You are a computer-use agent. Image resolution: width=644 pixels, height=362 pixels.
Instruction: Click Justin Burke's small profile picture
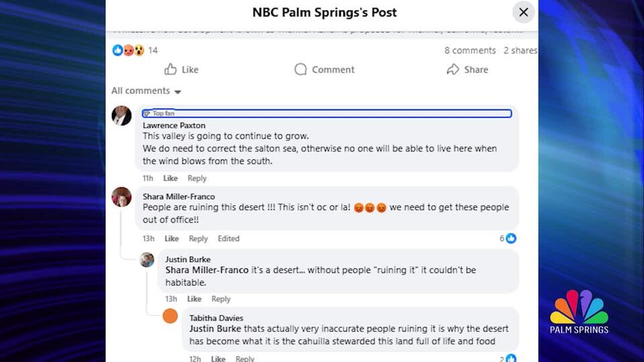[147, 260]
